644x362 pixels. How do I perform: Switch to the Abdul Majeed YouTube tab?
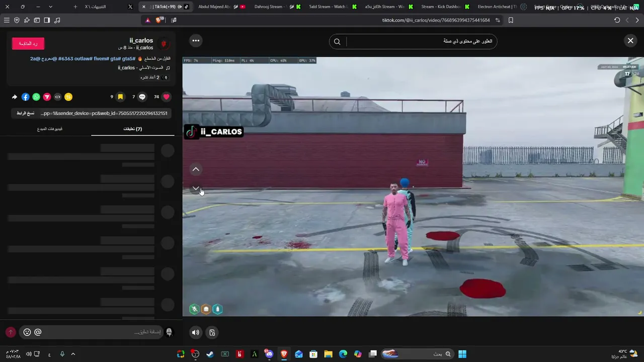click(x=221, y=7)
